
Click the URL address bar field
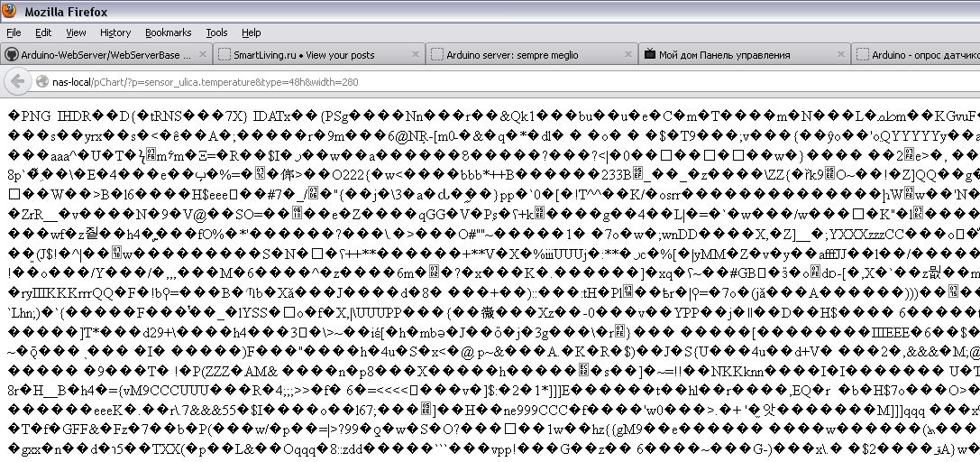pyautogui.click(x=451, y=82)
